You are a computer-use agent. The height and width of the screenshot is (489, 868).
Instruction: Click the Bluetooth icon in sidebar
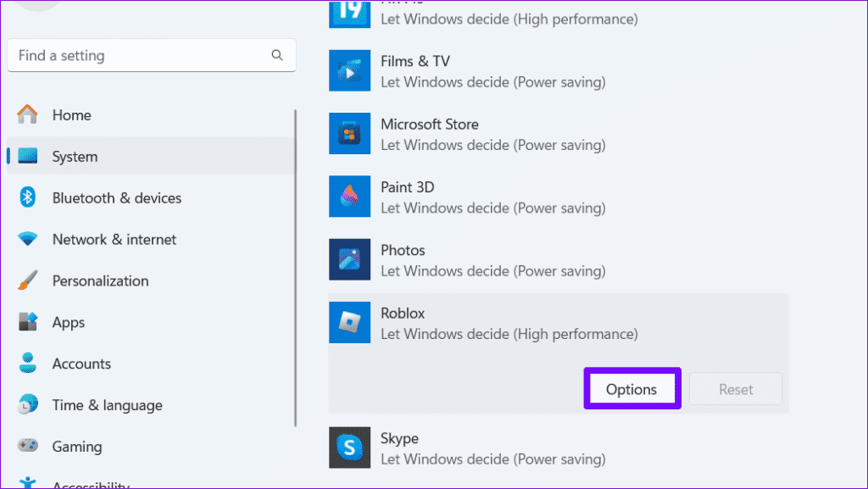click(27, 197)
